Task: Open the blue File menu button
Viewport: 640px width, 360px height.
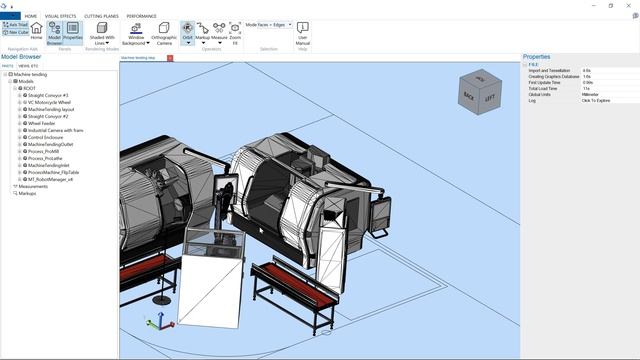Action: (x=10, y=16)
